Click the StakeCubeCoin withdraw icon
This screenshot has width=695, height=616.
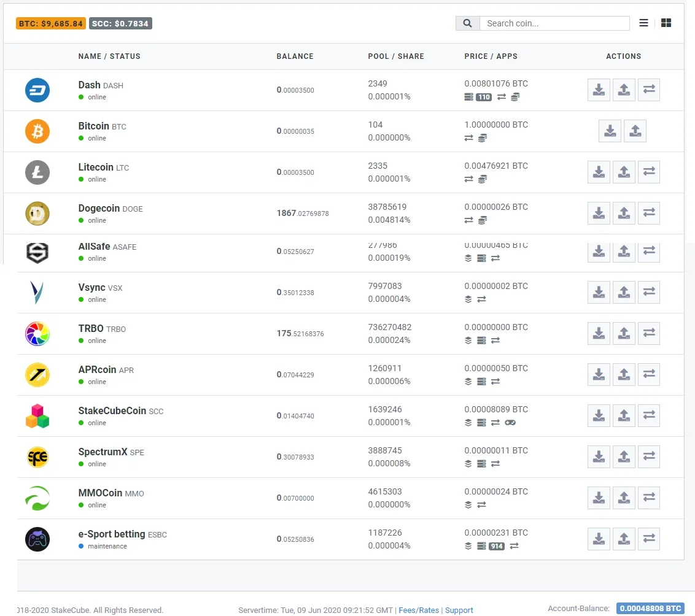[x=624, y=416]
